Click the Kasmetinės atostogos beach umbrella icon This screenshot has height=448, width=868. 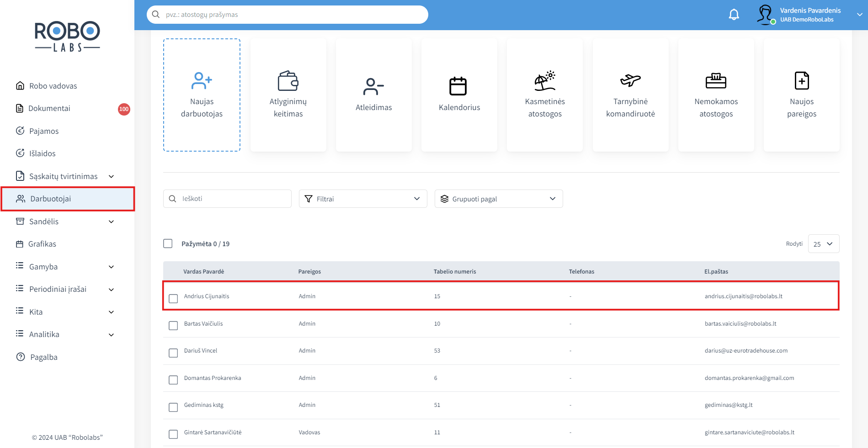pyautogui.click(x=545, y=81)
